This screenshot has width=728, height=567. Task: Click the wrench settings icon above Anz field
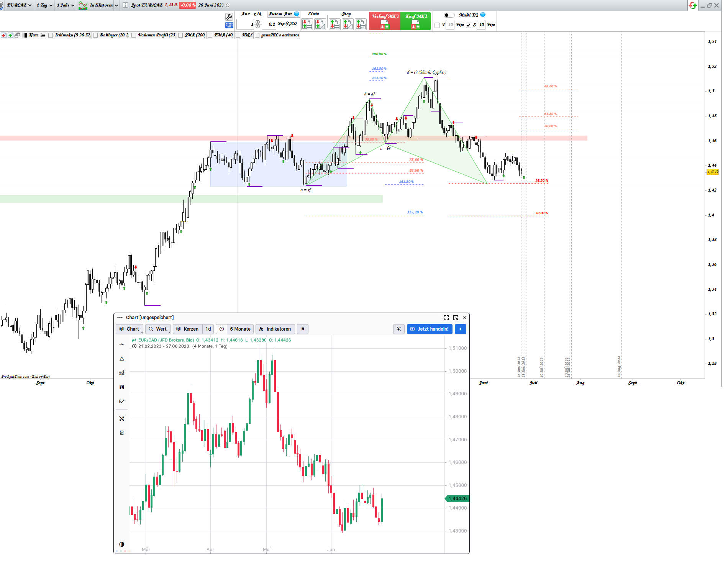click(x=229, y=16)
